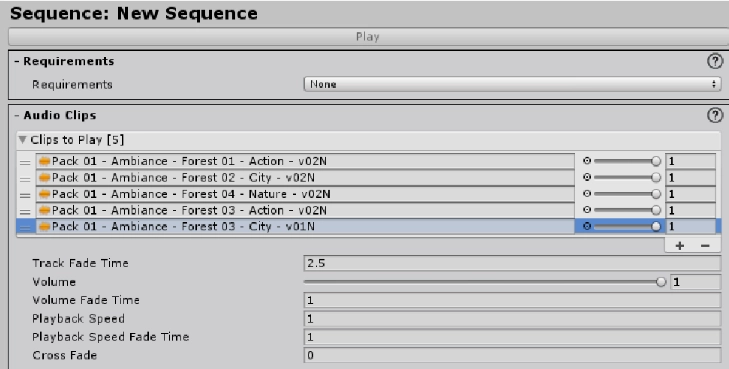Viewport: 729px width, 369px height.
Task: Collapse the Requirements section header
Action: [x=64, y=61]
